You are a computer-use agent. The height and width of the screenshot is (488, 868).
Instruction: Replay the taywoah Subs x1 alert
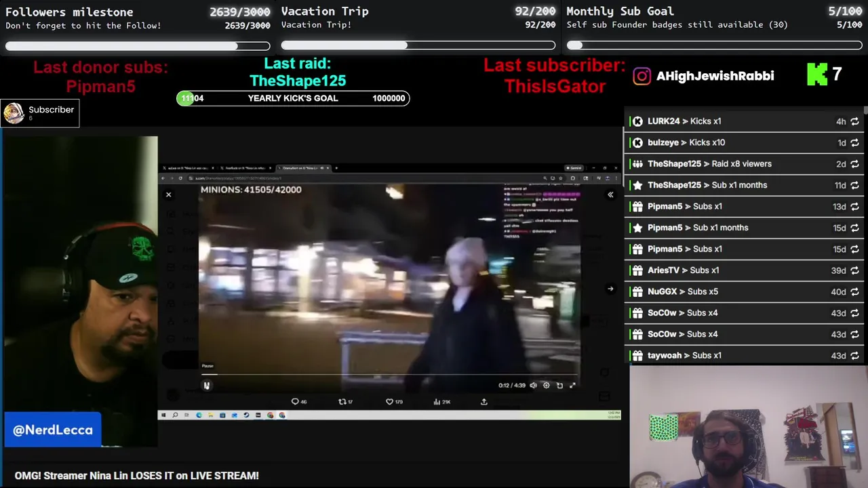click(854, 356)
